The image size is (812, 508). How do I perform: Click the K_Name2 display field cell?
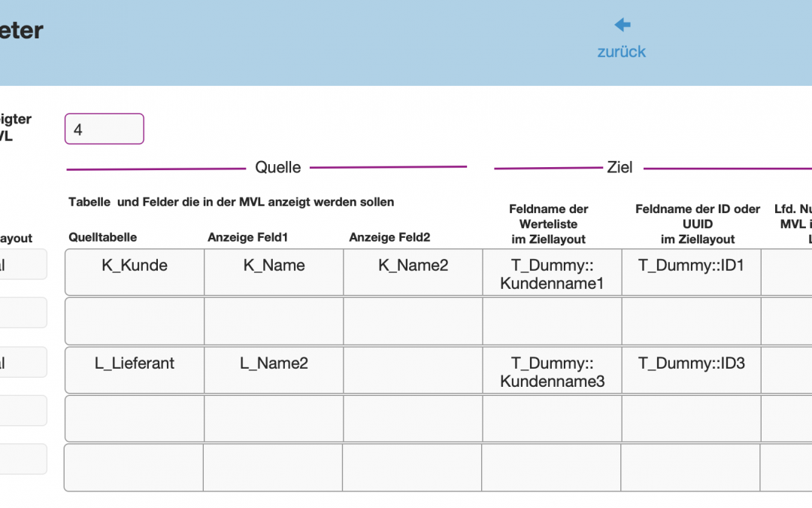click(412, 272)
